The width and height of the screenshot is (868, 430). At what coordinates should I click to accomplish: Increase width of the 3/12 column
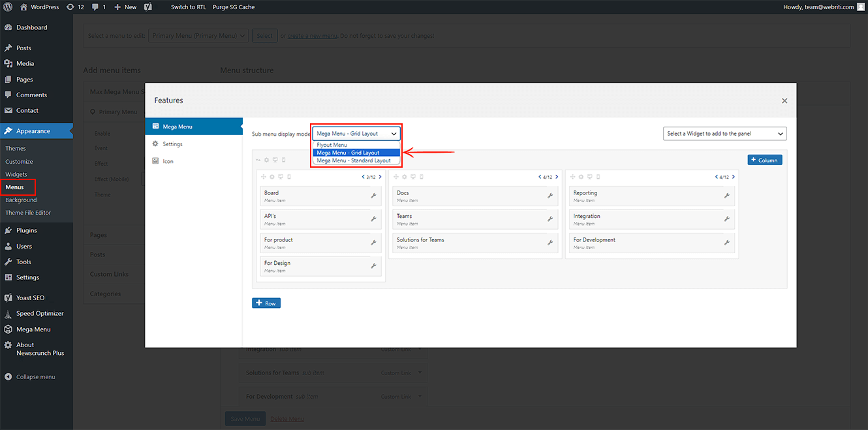coord(380,177)
